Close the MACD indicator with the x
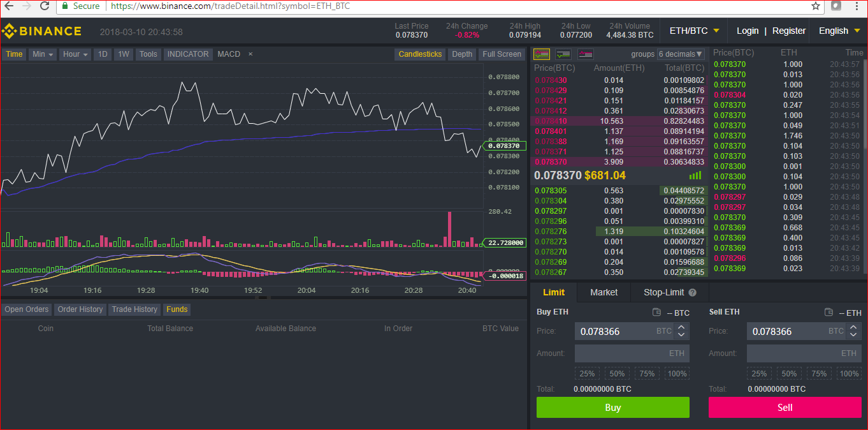 click(250, 54)
